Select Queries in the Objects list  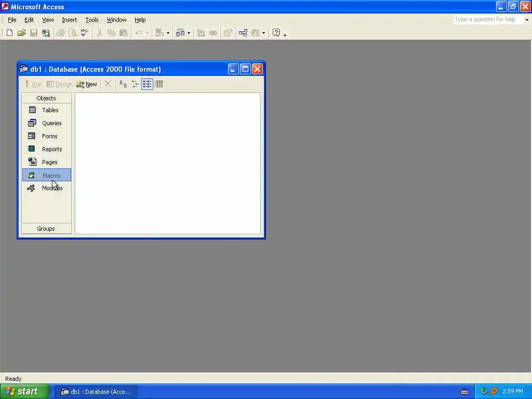pos(46,123)
